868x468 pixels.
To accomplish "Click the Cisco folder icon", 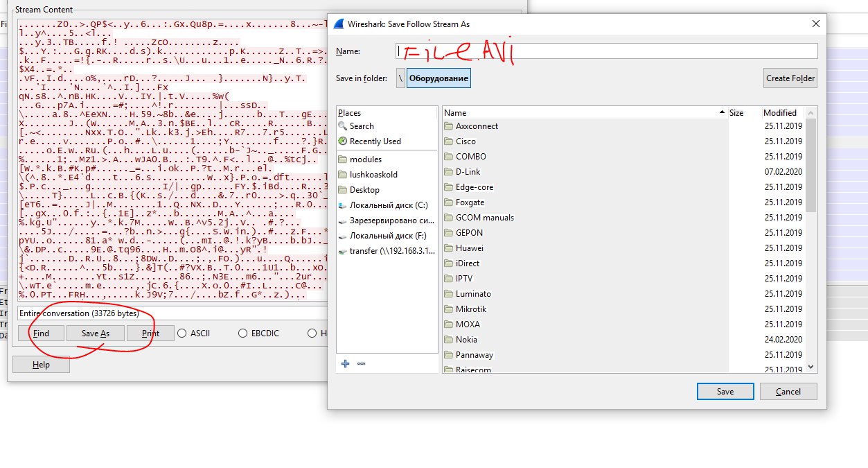I will point(448,141).
